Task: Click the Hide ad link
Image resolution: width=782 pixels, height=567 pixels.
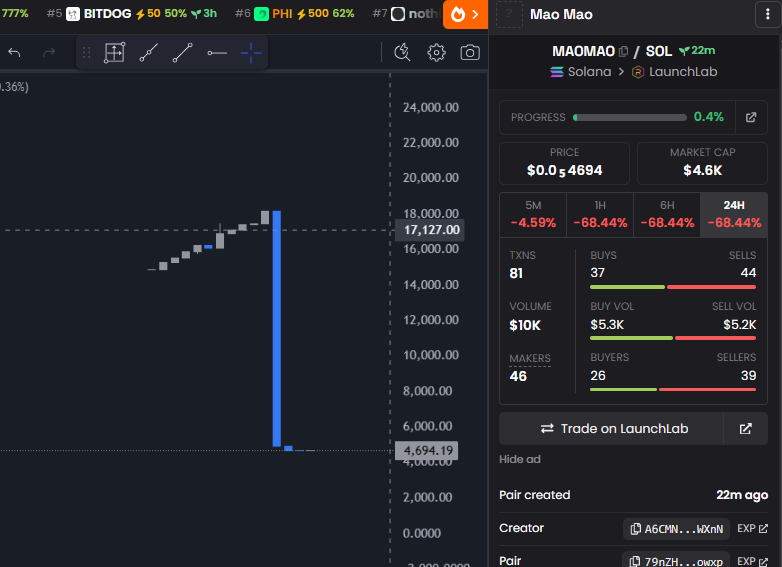Action: [520, 459]
